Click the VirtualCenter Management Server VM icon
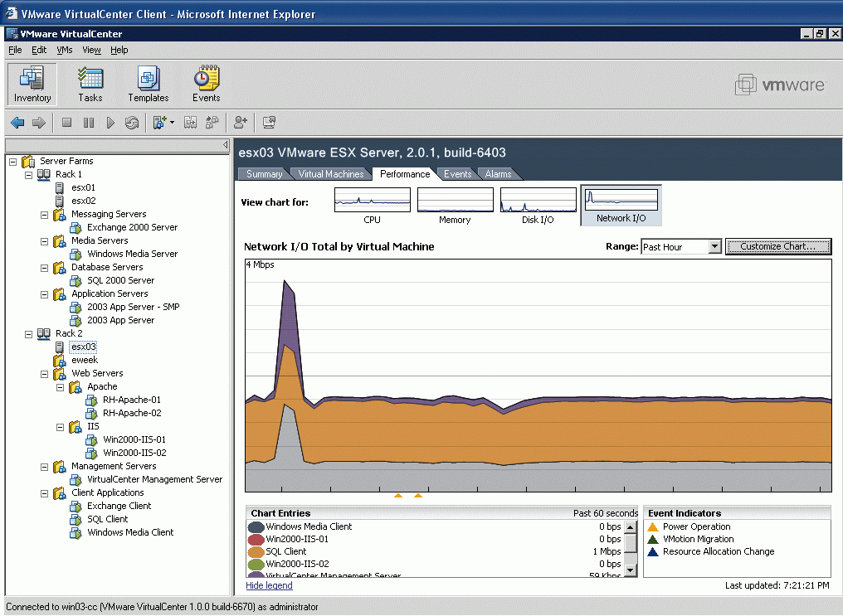 pyautogui.click(x=76, y=479)
